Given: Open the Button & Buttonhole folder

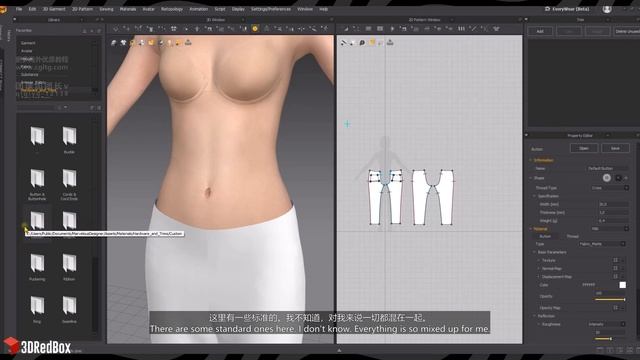Looking at the screenshot, I should pyautogui.click(x=37, y=184).
